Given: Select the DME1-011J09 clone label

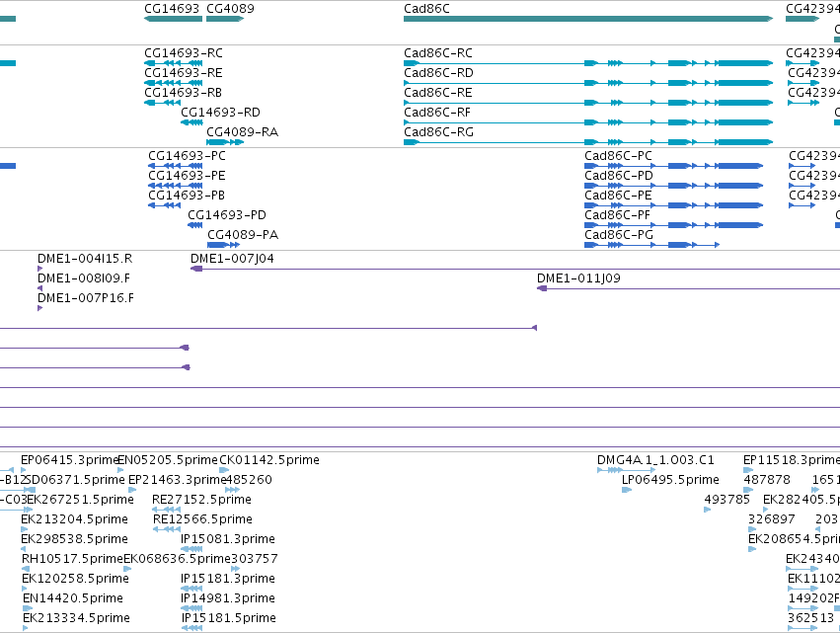Looking at the screenshot, I should (x=578, y=278).
